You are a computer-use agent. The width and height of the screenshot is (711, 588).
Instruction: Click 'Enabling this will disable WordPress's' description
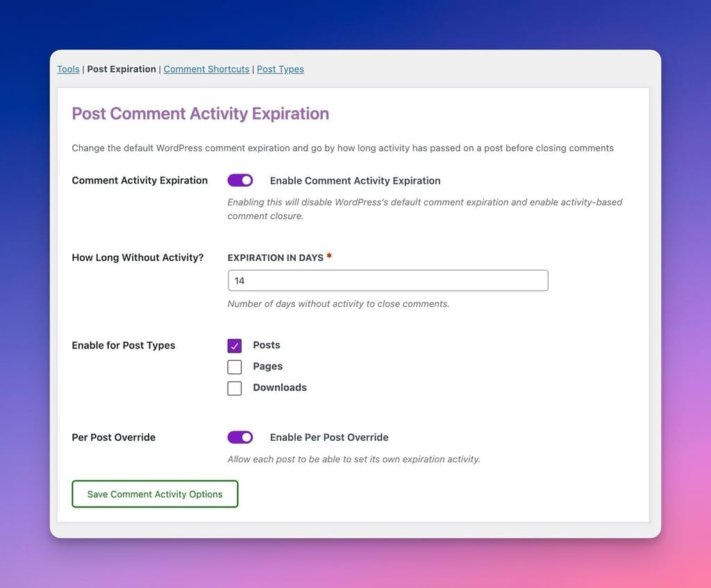tap(425, 209)
